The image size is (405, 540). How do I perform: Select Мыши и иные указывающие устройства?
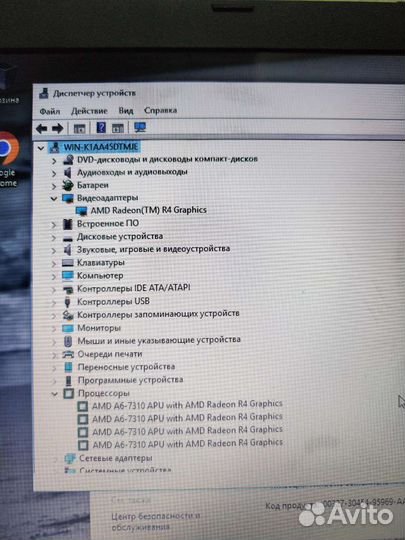[x=159, y=340]
